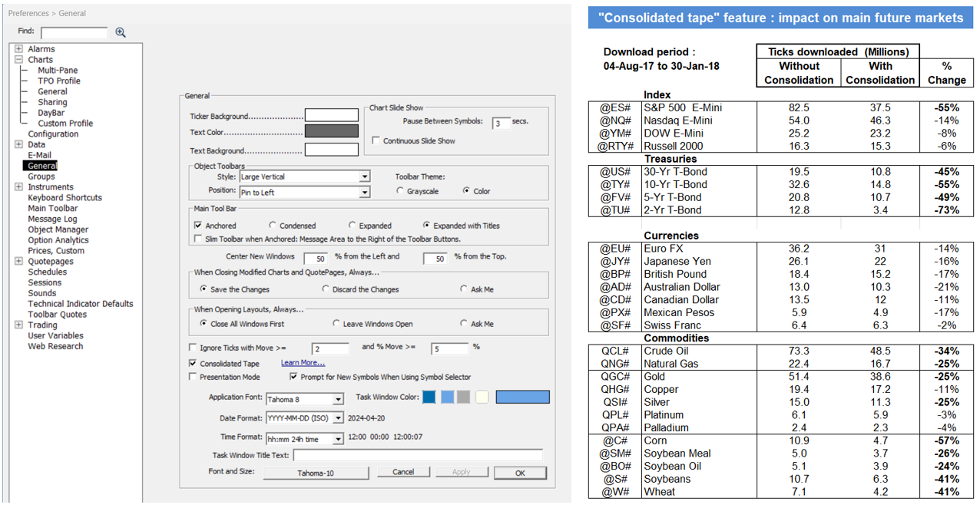Open Keyboard Shortcuts preferences
980x508 pixels.
coord(65,198)
